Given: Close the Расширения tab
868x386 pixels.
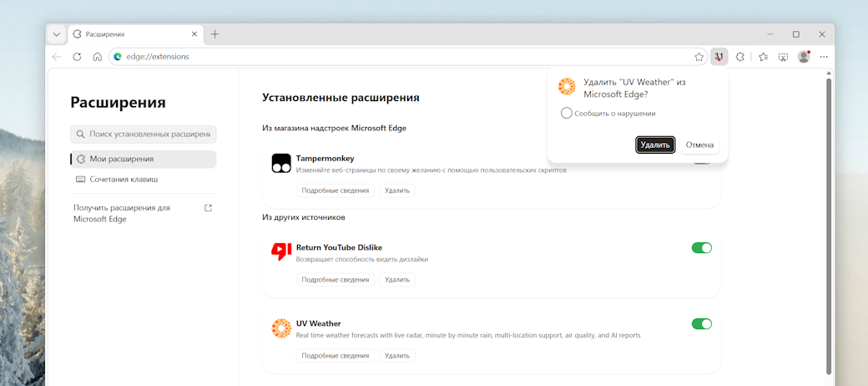Looking at the screenshot, I should tap(194, 34).
